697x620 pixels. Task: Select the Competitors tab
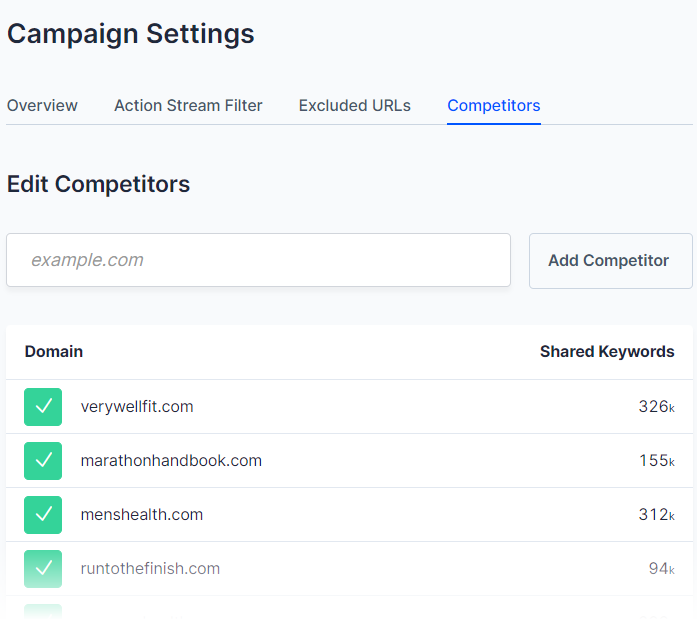(x=494, y=106)
